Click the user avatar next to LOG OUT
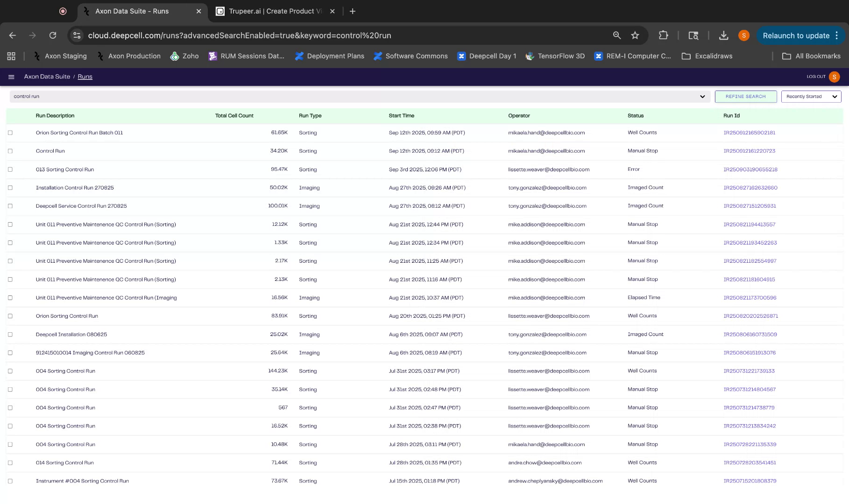 834,77
